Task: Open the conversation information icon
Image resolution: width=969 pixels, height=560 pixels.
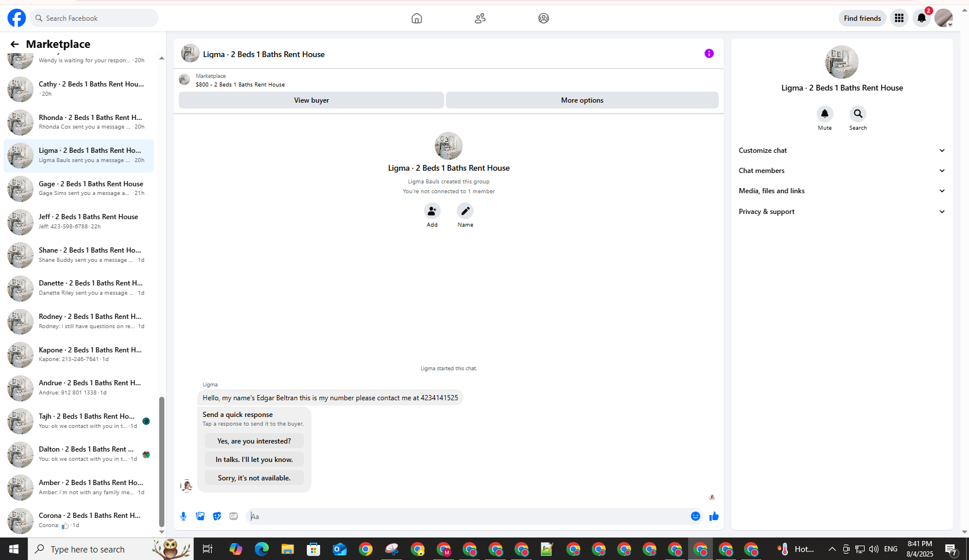Action: [709, 54]
